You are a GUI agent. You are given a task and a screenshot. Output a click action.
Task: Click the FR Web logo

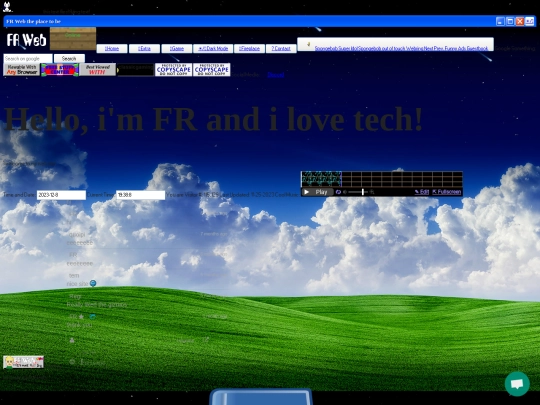tap(26, 40)
